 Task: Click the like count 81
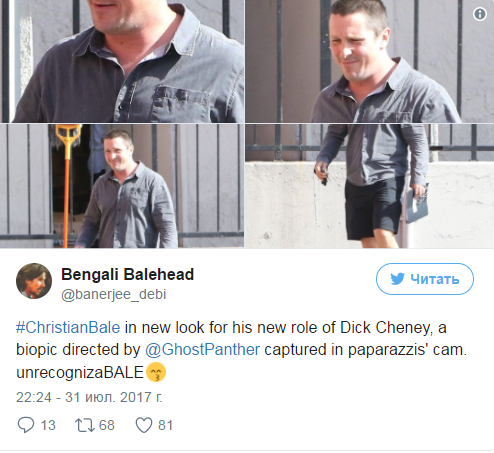point(165,425)
